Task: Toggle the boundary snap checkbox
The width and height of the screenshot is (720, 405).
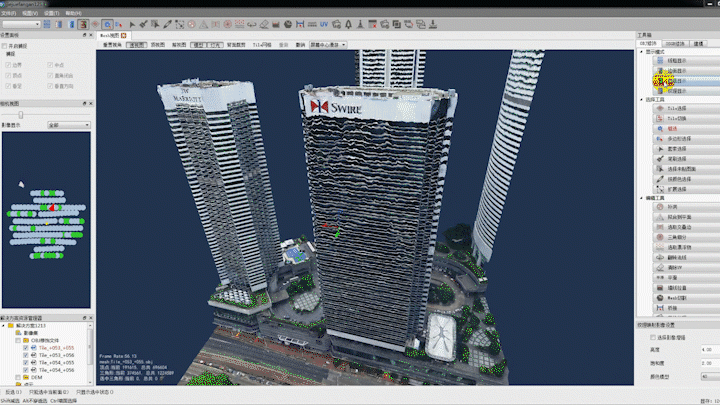Action: [8, 65]
